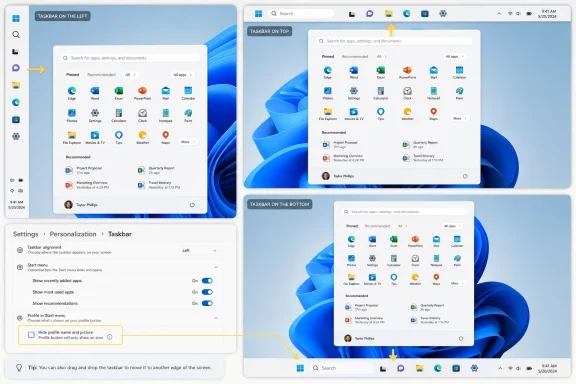This screenshot has width=576, height=384.
Task: Open Weather in the left-taskbar Start menu
Action: click(143, 137)
